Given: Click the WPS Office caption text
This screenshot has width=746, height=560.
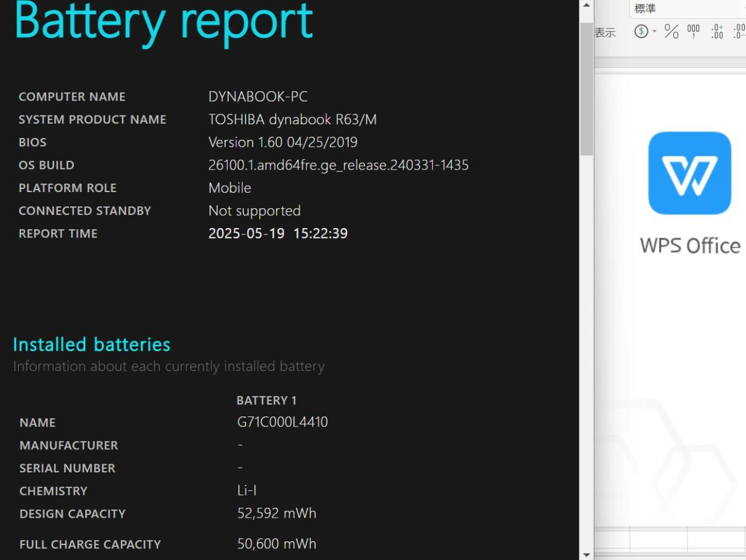Looking at the screenshot, I should [690, 246].
